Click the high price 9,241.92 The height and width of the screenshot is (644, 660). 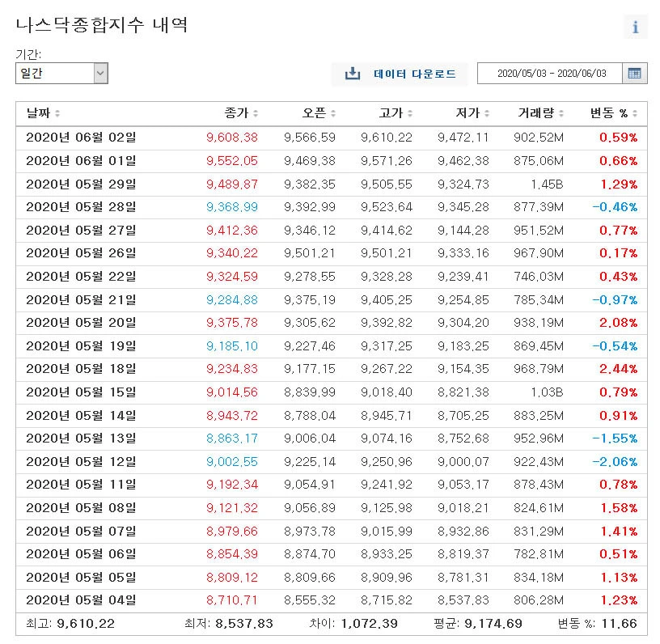387,485
